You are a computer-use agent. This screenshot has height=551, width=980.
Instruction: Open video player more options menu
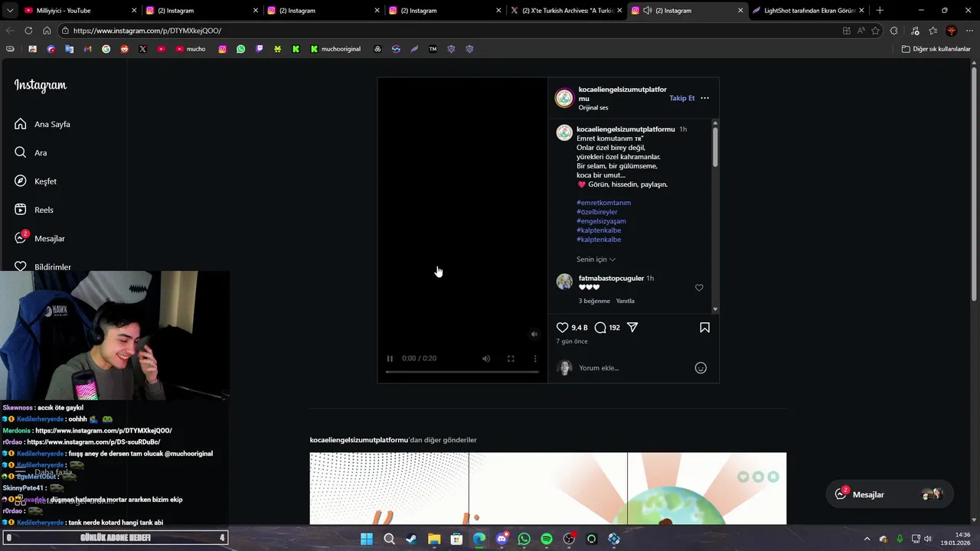[535, 358]
